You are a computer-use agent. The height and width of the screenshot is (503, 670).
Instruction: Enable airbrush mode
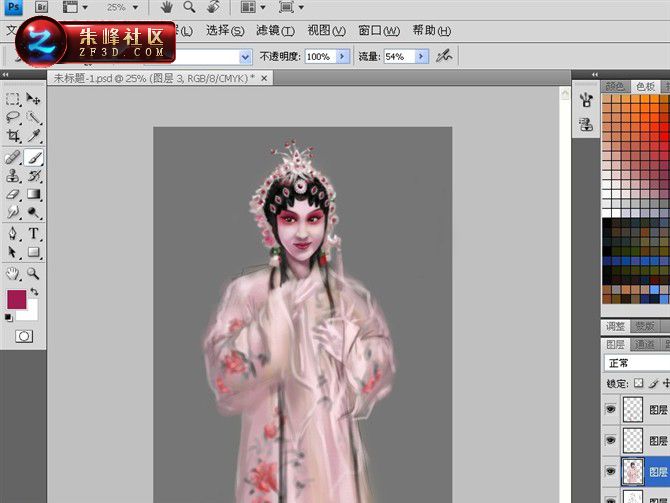tap(444, 56)
